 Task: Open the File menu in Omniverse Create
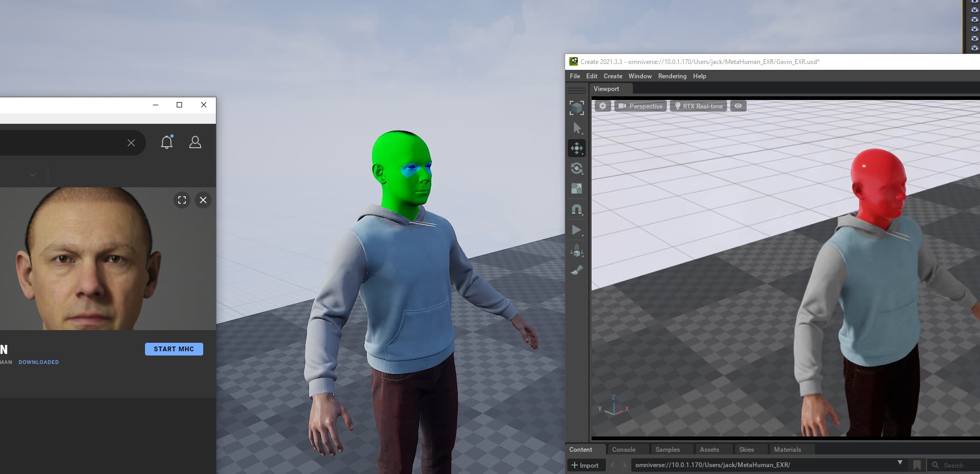(575, 76)
